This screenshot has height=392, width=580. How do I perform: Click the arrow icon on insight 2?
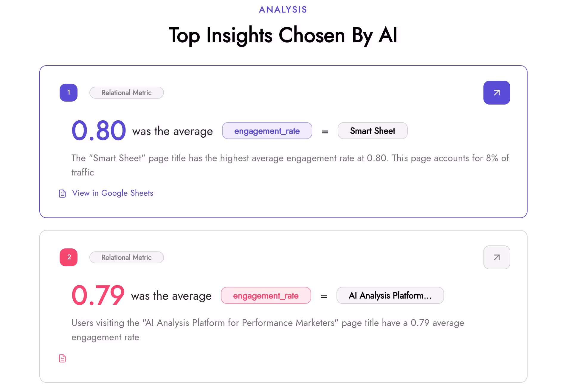tap(497, 257)
